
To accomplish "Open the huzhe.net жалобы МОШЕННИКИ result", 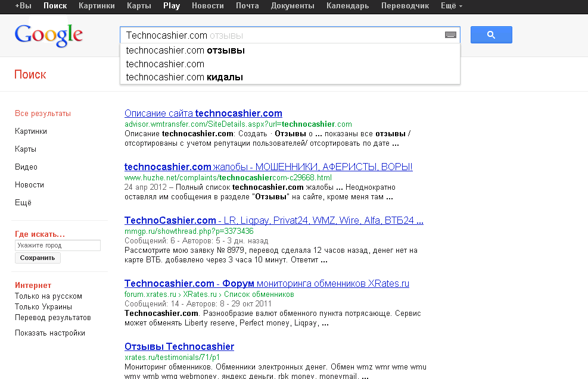I will click(269, 167).
